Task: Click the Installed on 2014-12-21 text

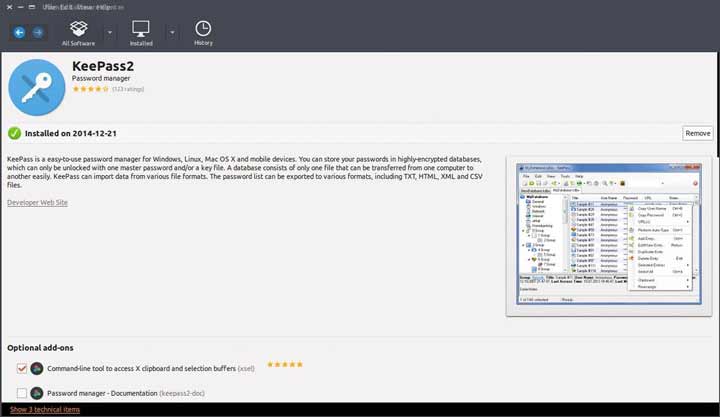Action: point(71,134)
